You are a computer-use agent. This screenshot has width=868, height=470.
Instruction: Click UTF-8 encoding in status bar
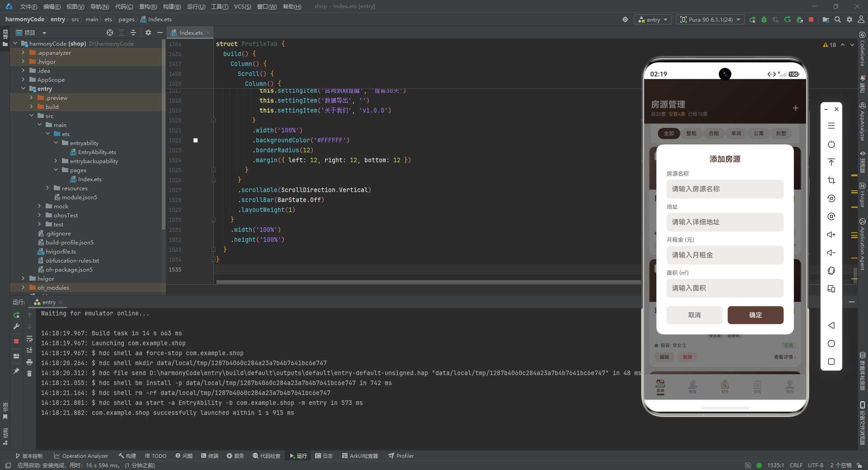click(816, 465)
